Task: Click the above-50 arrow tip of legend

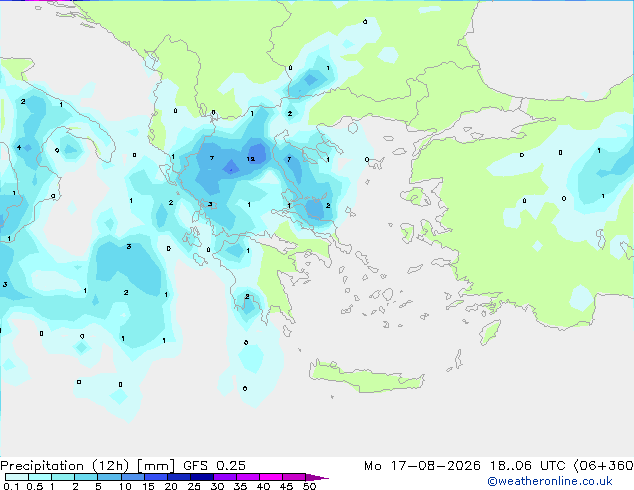Action: [x=317, y=477]
